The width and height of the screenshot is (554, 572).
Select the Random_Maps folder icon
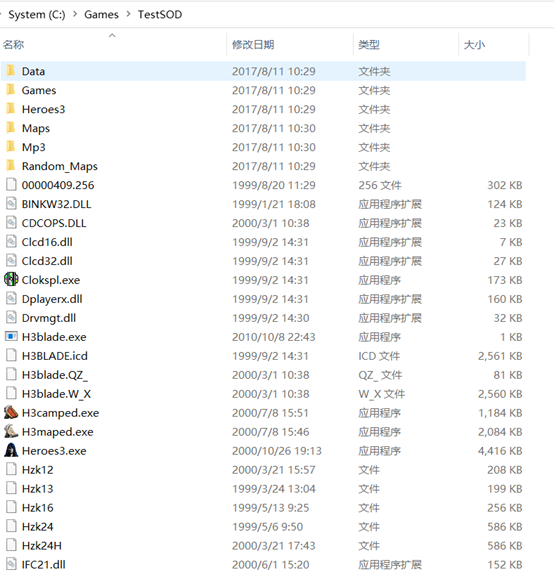click(11, 166)
